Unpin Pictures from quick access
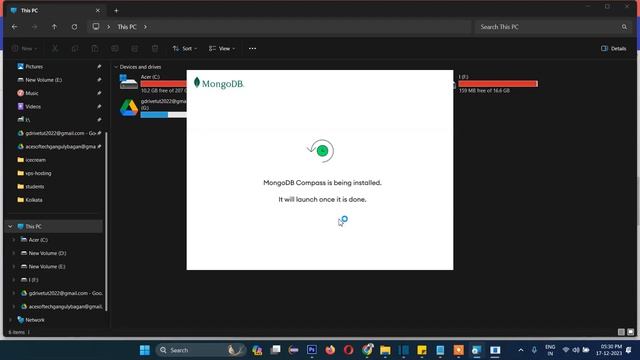 pos(99,67)
